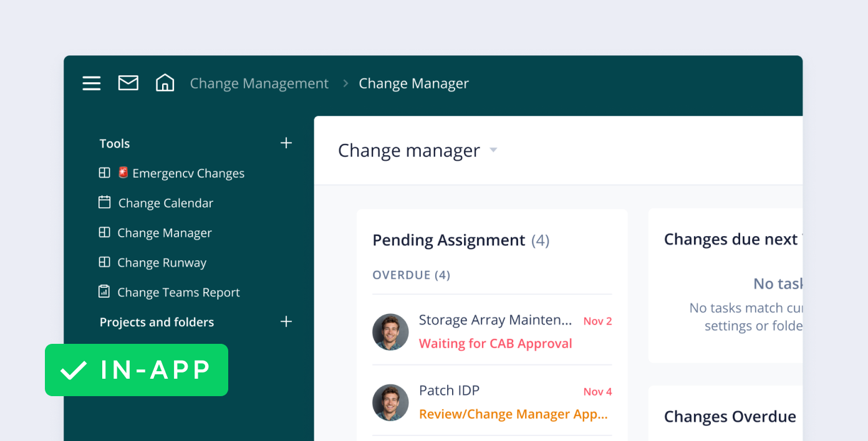
Task: Open the Change manager title dropdown
Action: tap(493, 150)
